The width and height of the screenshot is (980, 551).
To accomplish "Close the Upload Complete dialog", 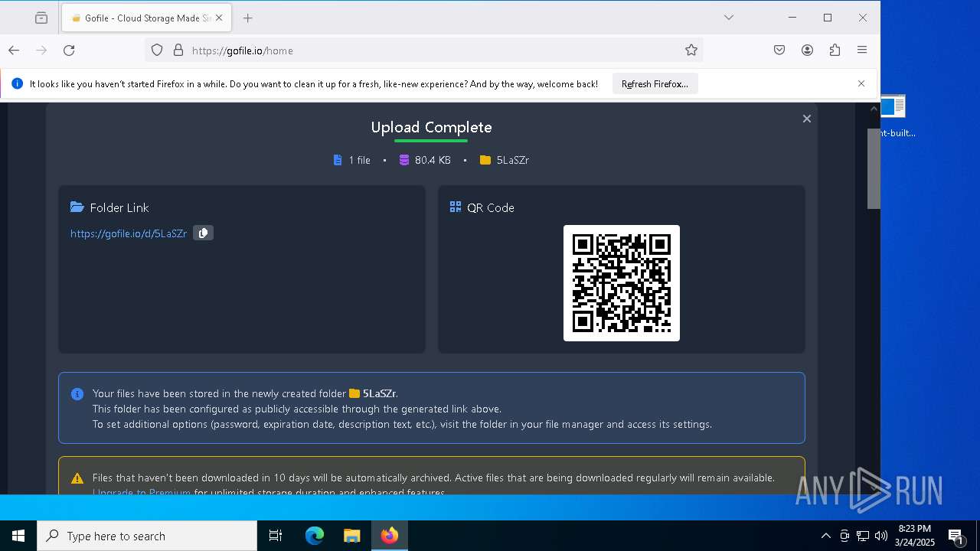I will click(806, 119).
